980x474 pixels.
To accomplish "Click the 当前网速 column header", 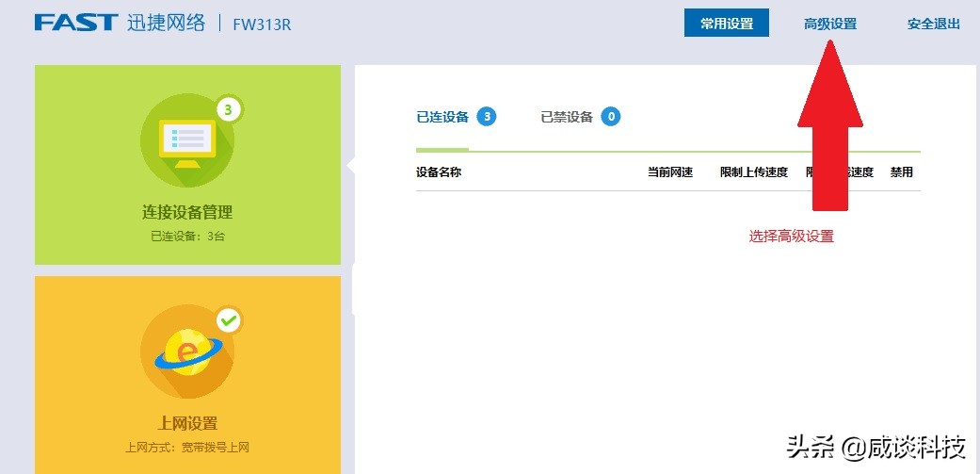I will 670,172.
